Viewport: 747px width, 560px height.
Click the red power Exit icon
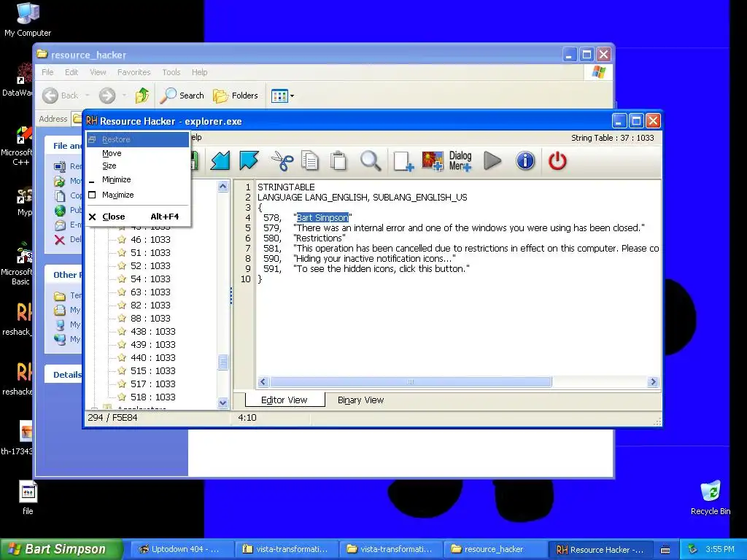coord(557,161)
